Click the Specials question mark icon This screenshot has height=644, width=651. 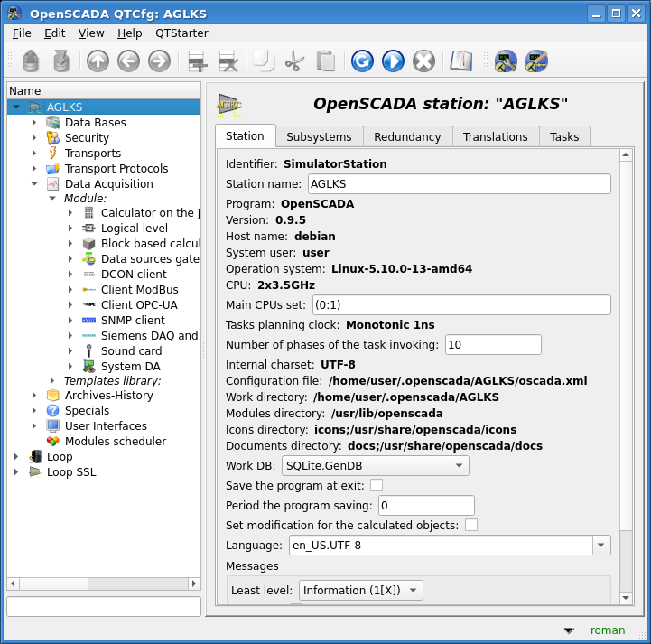point(52,410)
